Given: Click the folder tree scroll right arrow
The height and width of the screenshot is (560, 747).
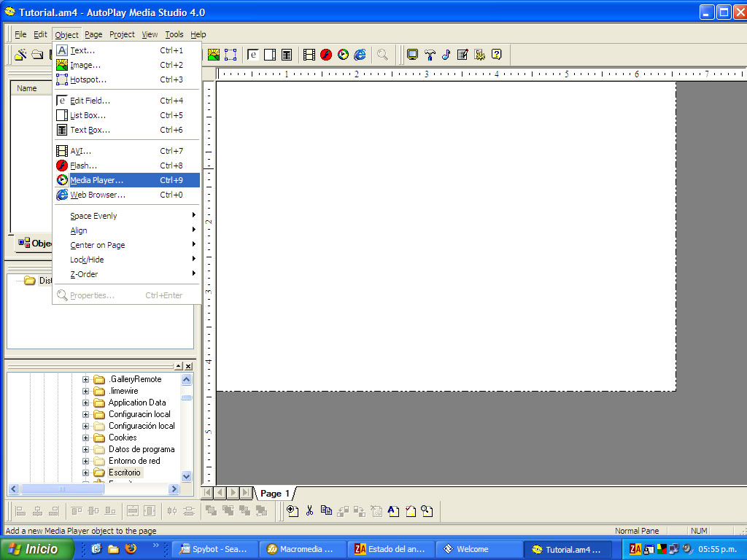Looking at the screenshot, I should tap(174, 489).
